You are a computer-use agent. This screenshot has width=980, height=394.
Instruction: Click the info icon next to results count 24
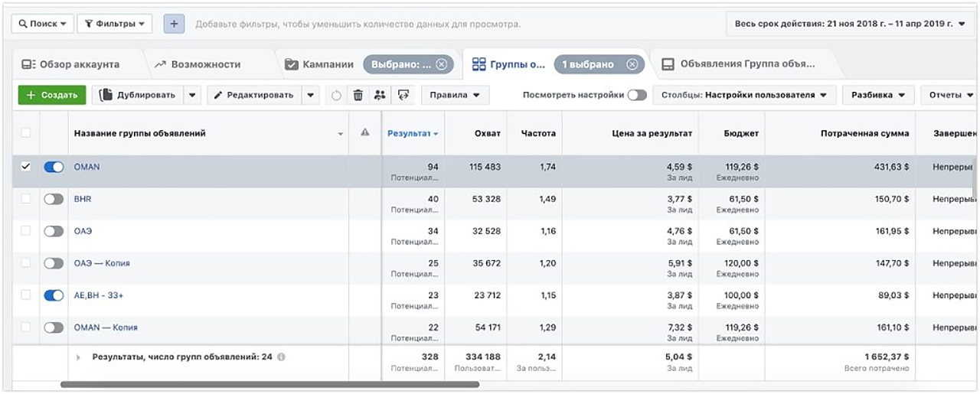[281, 357]
